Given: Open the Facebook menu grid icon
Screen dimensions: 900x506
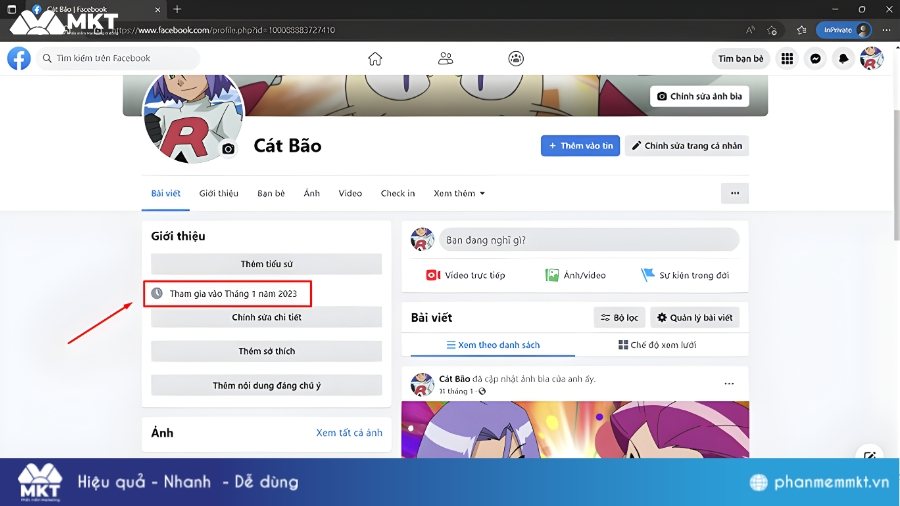Looking at the screenshot, I should click(788, 59).
